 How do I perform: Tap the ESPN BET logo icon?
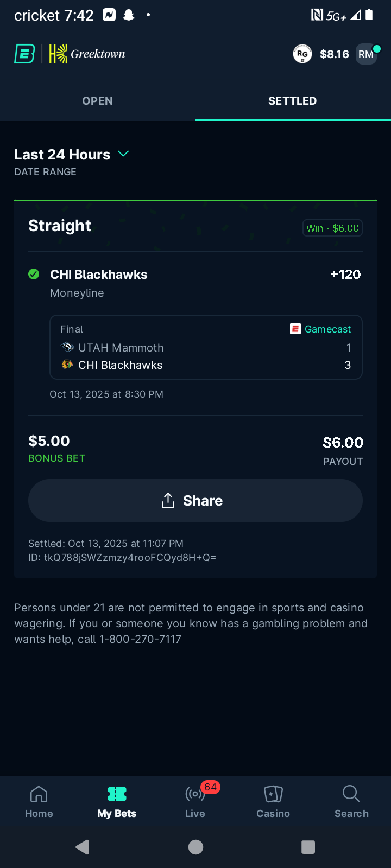point(24,54)
